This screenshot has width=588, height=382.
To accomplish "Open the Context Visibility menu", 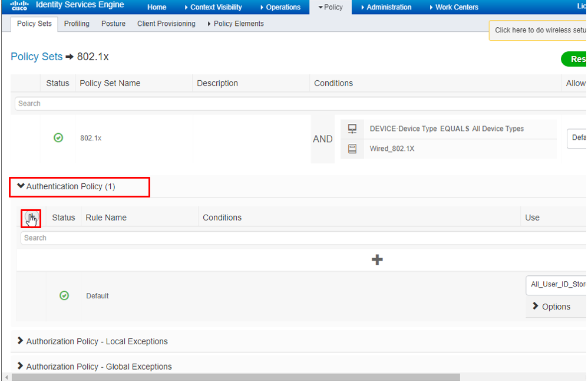I will (x=213, y=7).
